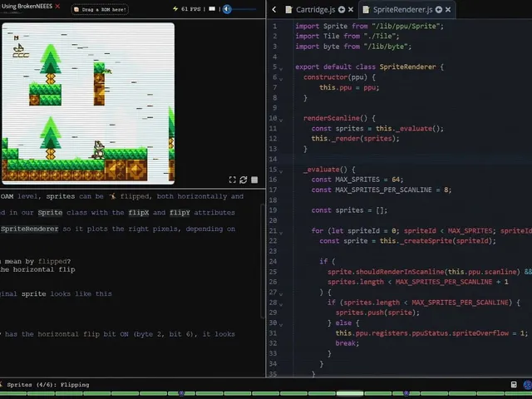Collapse the class SpriteRenderer fold at line 5
Image resolution: width=532 pixels, height=399 pixels.
coord(281,68)
